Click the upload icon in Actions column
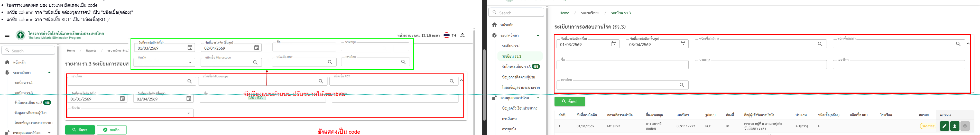 (954, 126)
